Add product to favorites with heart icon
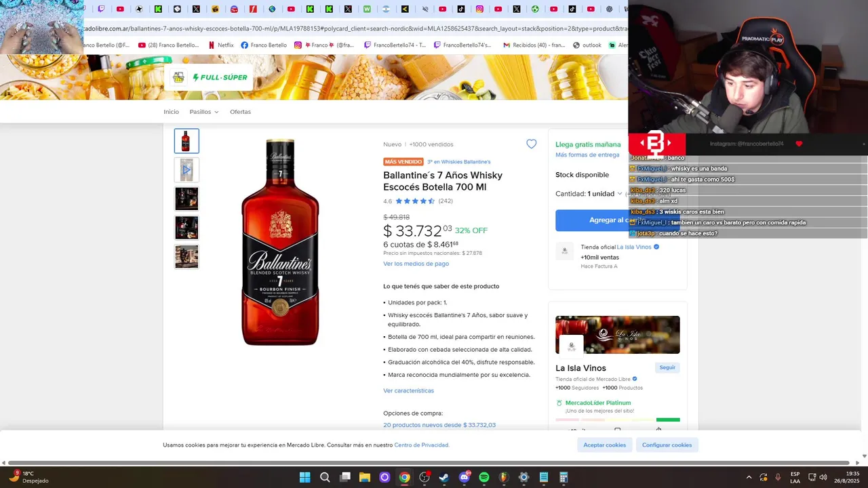 tap(531, 144)
